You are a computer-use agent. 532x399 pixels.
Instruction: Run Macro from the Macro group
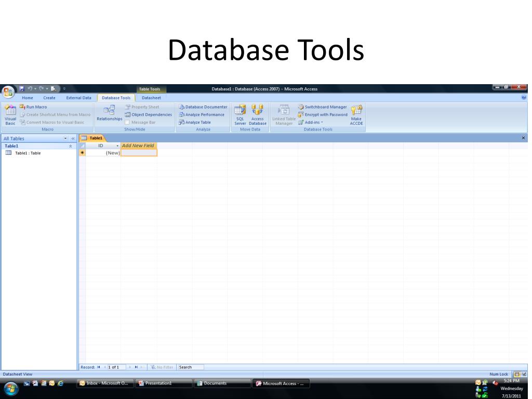click(x=33, y=107)
